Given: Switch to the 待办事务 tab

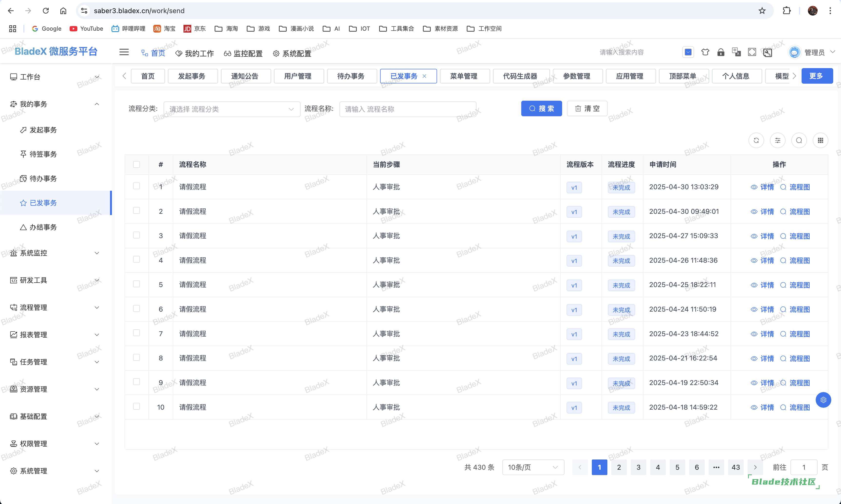Looking at the screenshot, I should click(352, 76).
